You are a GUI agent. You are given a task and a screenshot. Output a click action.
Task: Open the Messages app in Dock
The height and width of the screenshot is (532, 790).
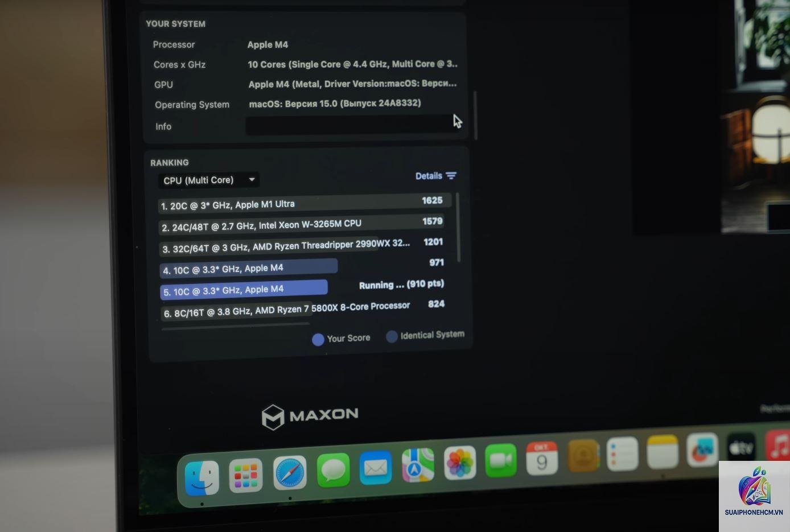pos(333,470)
